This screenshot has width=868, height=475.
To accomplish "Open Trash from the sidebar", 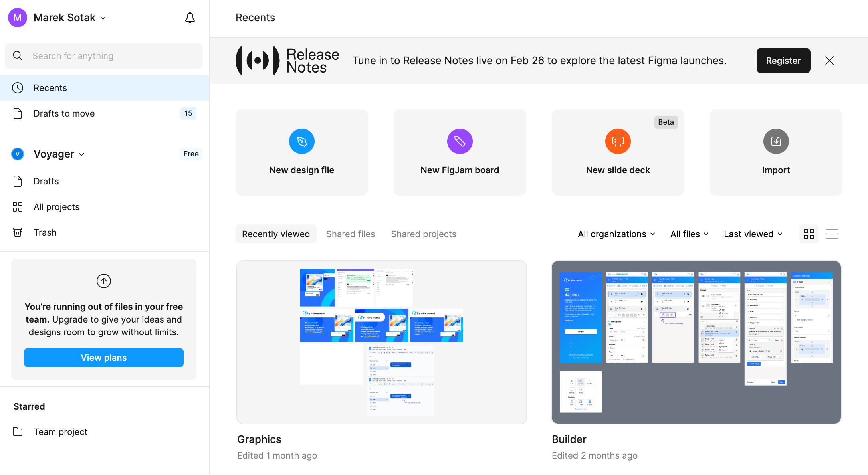I will (45, 232).
